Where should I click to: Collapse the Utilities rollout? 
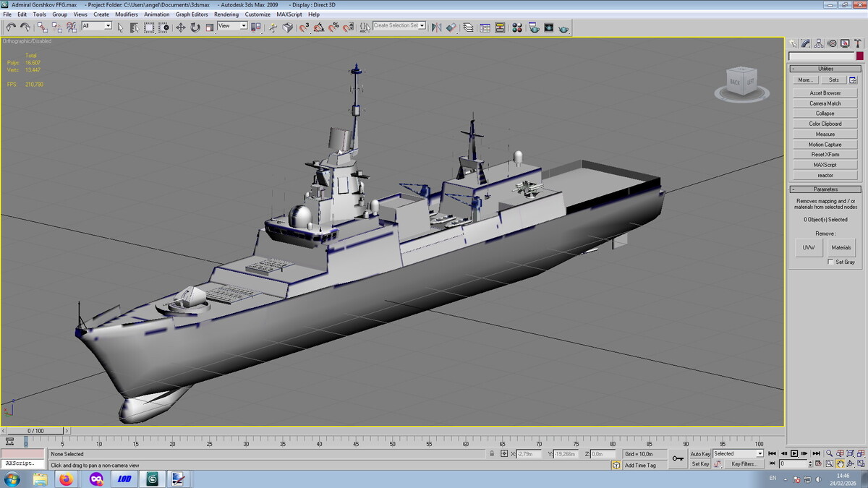pyautogui.click(x=825, y=69)
